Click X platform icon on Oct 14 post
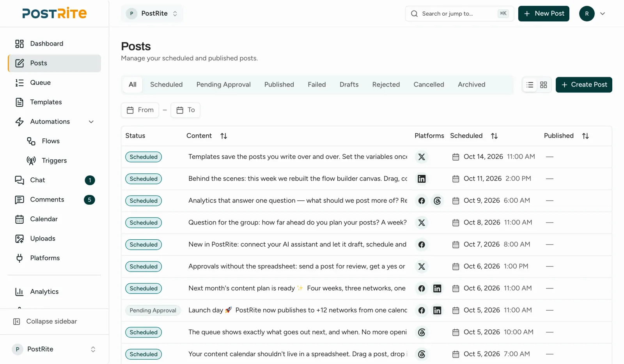The image size is (624, 364). coord(422,157)
